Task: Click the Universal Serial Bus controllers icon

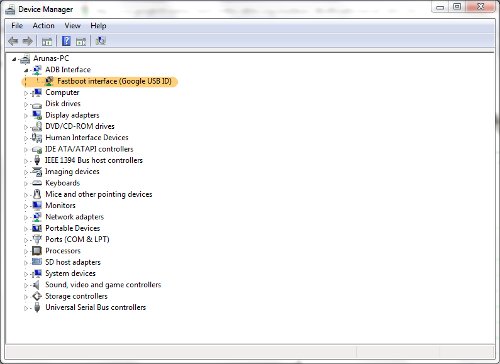Action: [37, 307]
